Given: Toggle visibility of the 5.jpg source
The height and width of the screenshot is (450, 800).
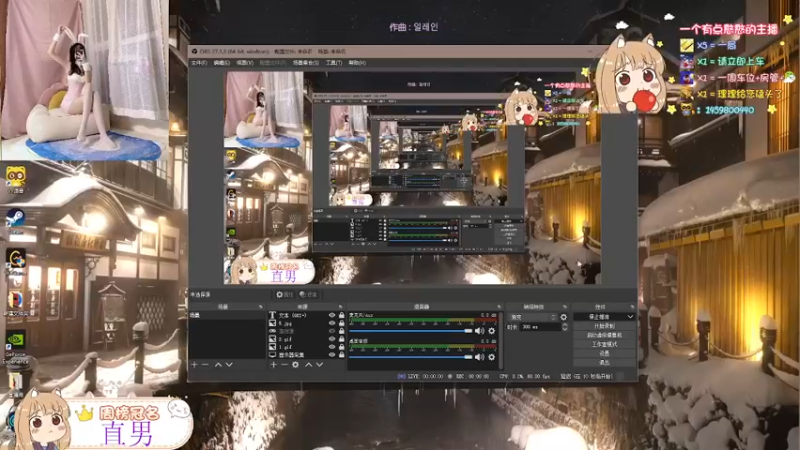Looking at the screenshot, I should click(x=332, y=323).
